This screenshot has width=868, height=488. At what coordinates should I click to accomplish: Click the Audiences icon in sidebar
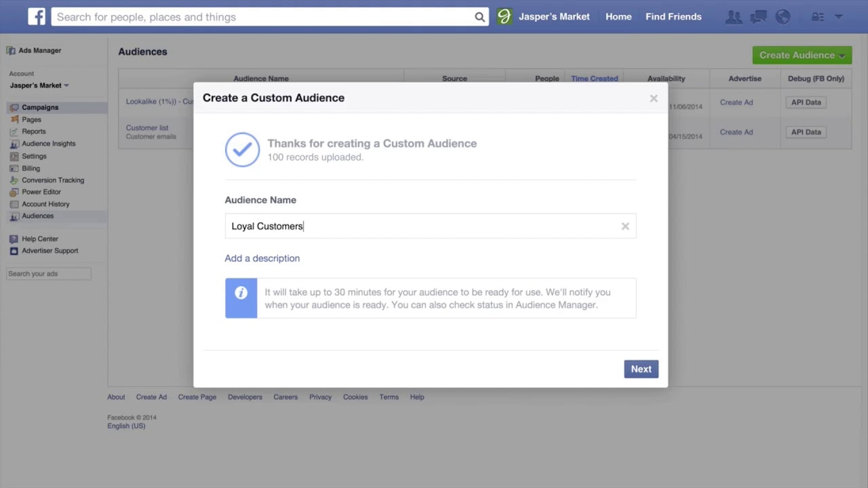14,216
